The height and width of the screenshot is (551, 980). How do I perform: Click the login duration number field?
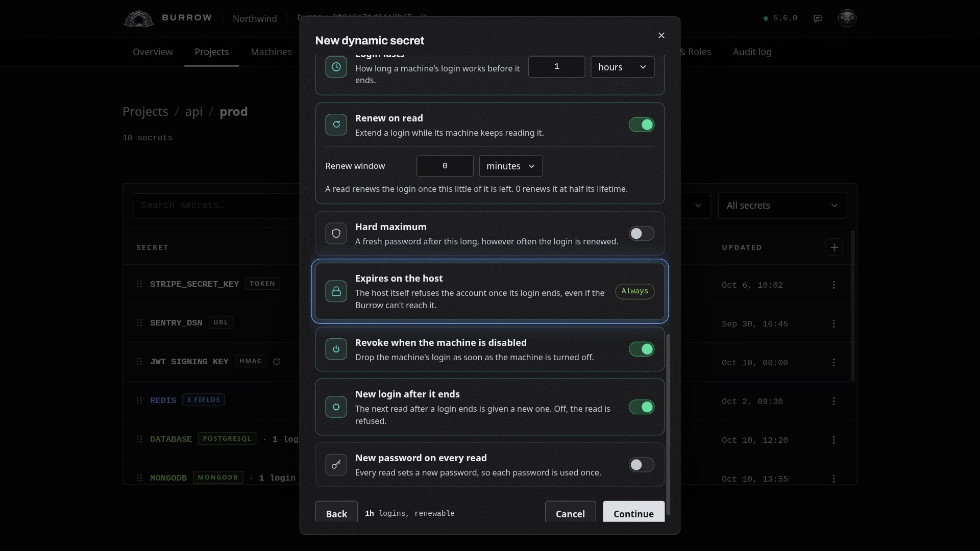(x=556, y=67)
